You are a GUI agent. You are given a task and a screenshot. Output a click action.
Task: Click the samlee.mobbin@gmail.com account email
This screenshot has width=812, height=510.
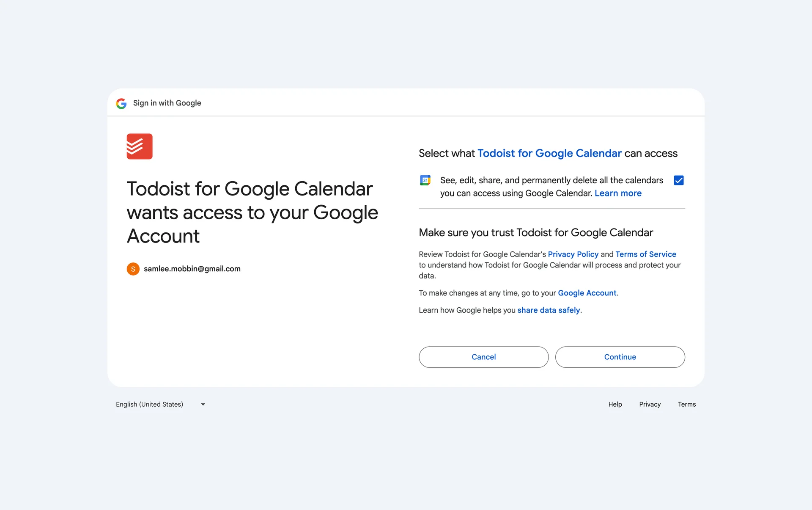coord(192,269)
